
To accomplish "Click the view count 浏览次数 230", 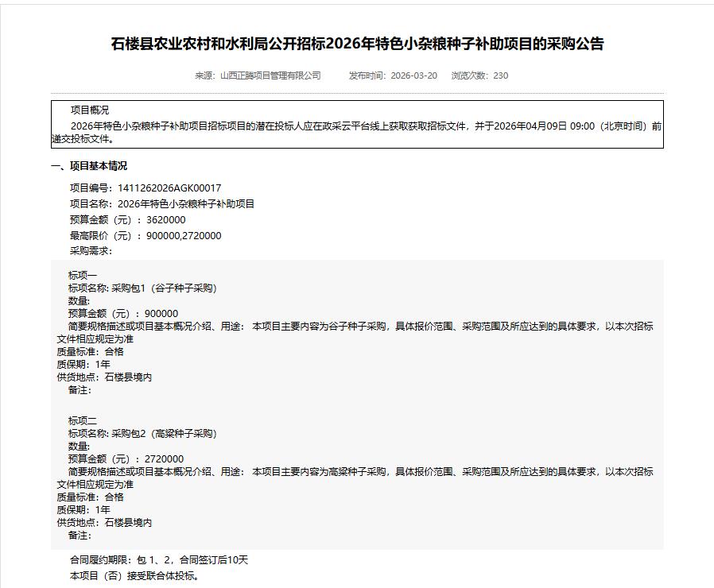I will coord(479,75).
